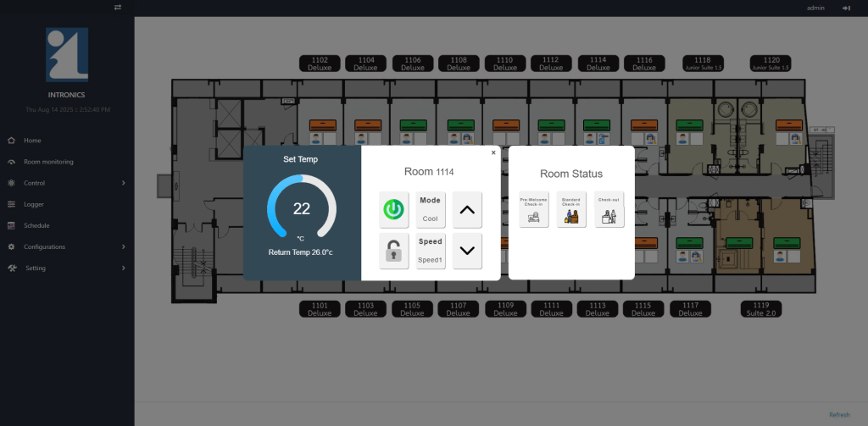Select Standard Check-in room status

pyautogui.click(x=571, y=210)
